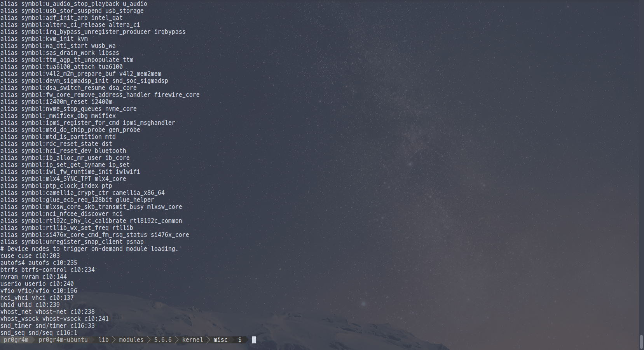
Task: Click the nvram nvram c10:144 line
Action: (33, 277)
